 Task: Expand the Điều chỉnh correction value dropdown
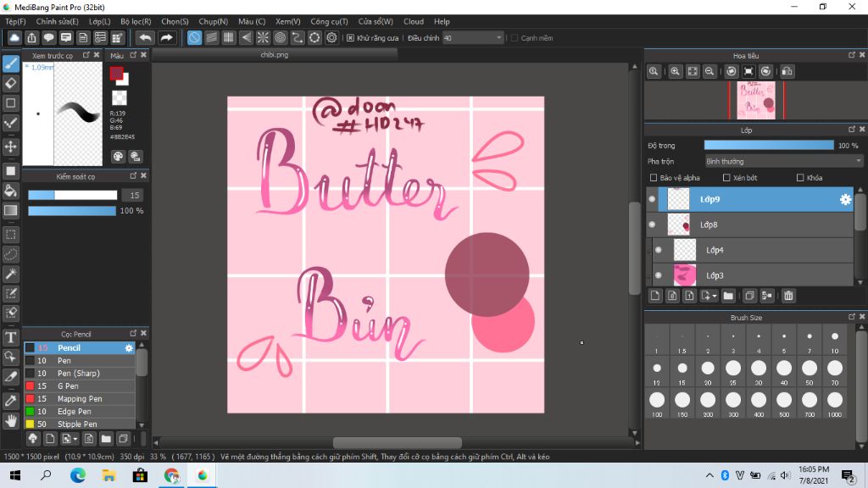click(498, 38)
